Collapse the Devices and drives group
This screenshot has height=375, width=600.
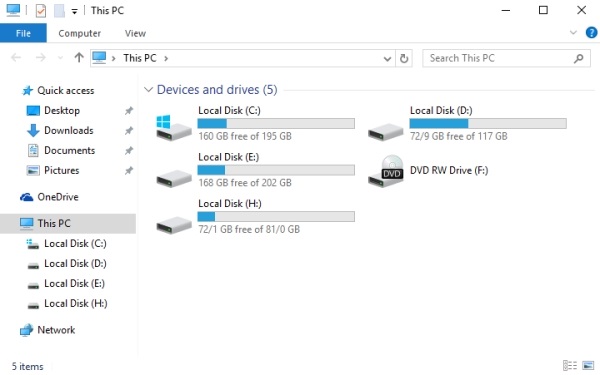[148, 90]
